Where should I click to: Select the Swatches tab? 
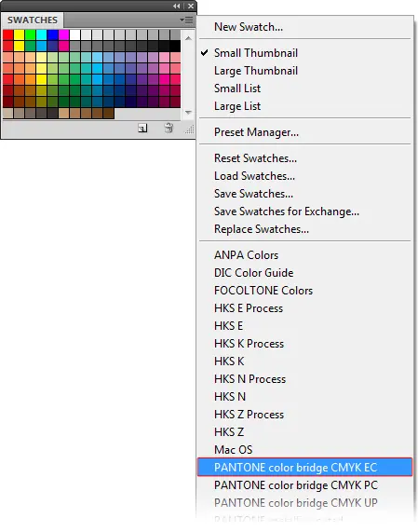33,20
